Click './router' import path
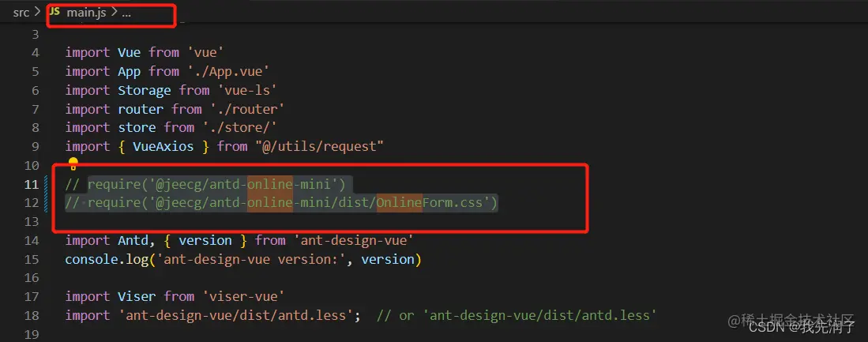 point(247,109)
